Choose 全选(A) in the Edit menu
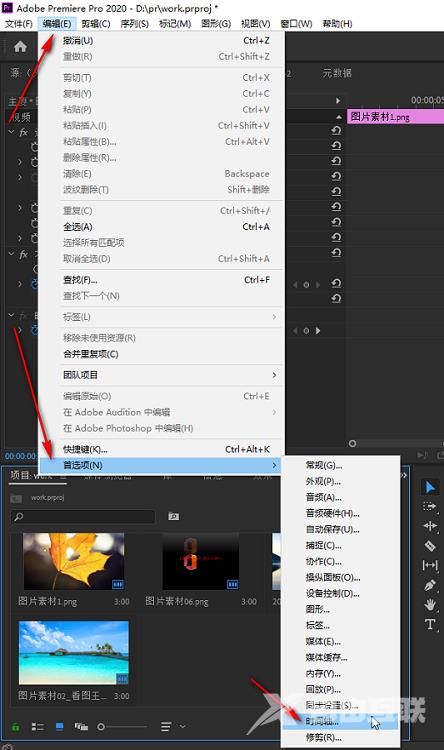Viewport: 444px width, 750px height. click(162, 227)
